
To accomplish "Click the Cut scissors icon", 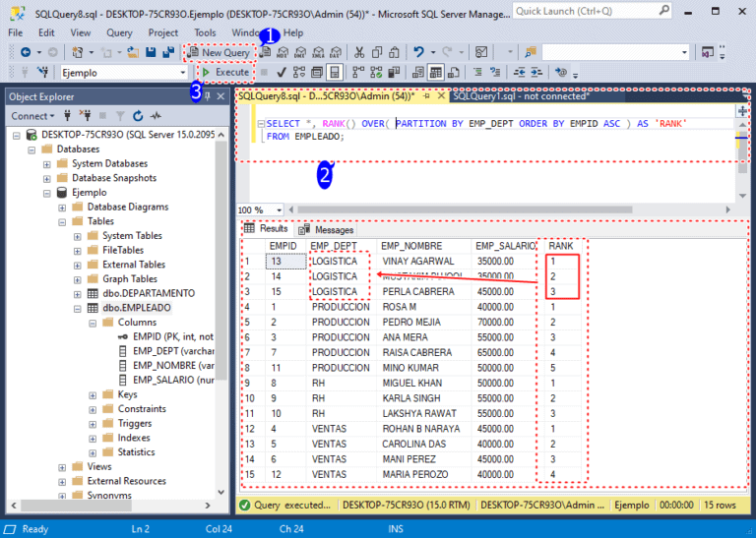I will tap(359, 52).
